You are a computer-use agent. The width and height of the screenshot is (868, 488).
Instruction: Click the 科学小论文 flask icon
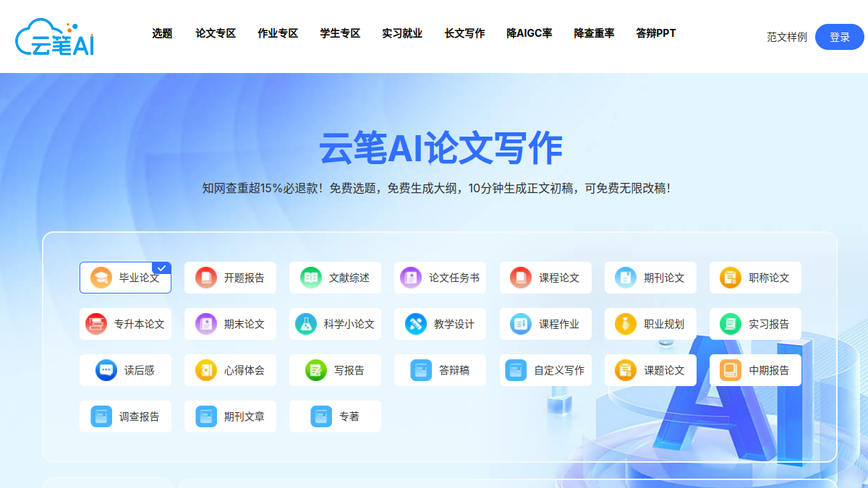(306, 324)
